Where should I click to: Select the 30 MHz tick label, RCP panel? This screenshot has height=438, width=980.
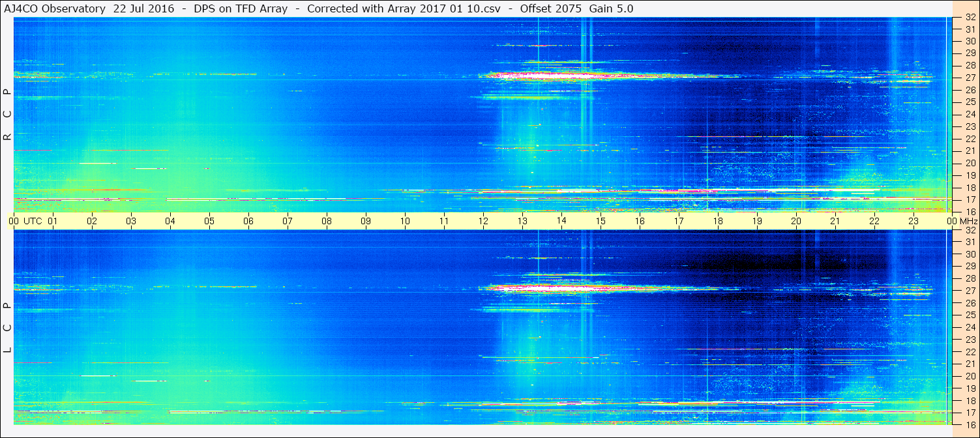(970, 40)
